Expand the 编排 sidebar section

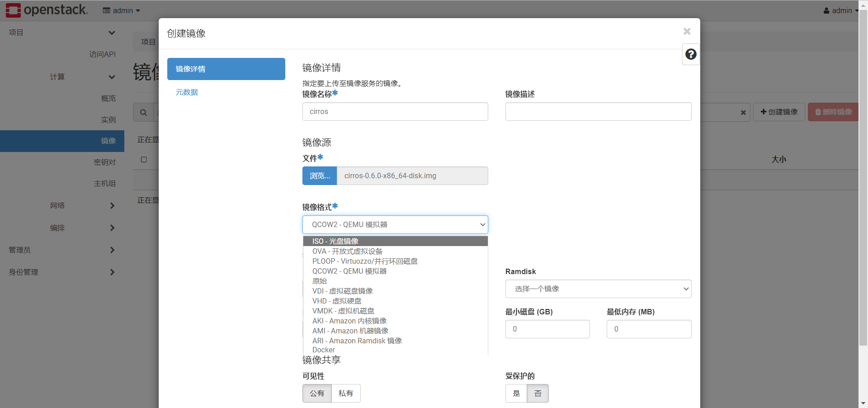(62, 228)
